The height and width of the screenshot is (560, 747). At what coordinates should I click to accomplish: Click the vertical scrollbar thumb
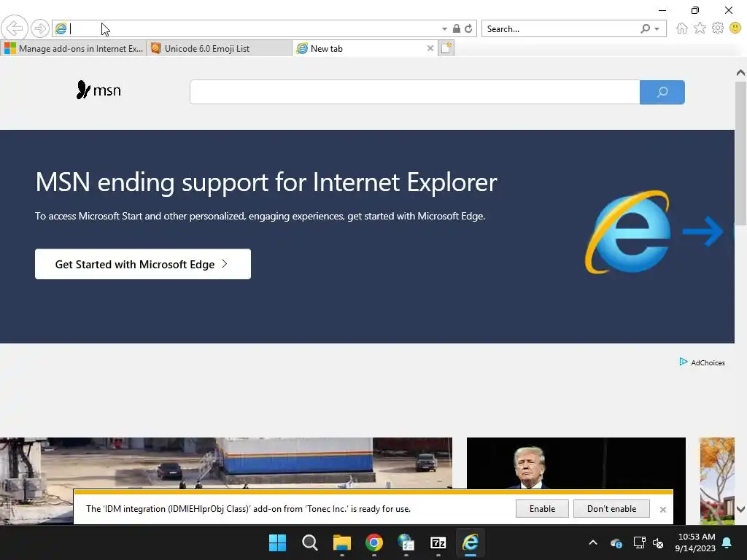point(740,153)
